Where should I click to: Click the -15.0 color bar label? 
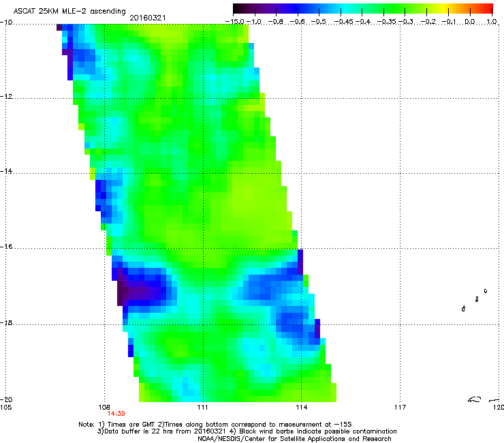click(235, 22)
